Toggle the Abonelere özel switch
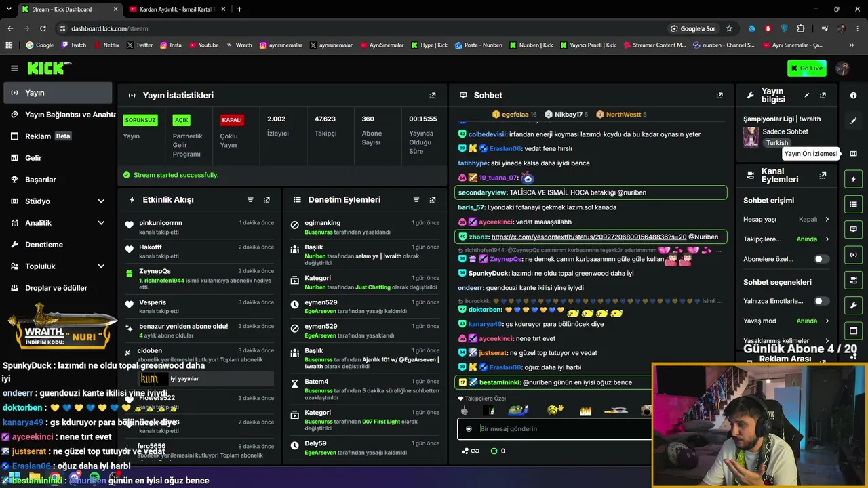Image resolution: width=868 pixels, height=488 pixels. [x=821, y=259]
